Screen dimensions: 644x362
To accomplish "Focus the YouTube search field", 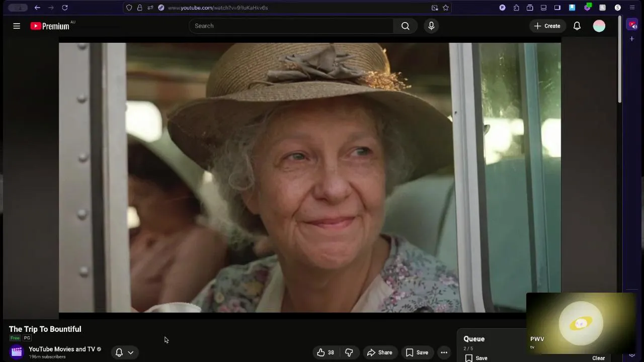I will [291, 26].
